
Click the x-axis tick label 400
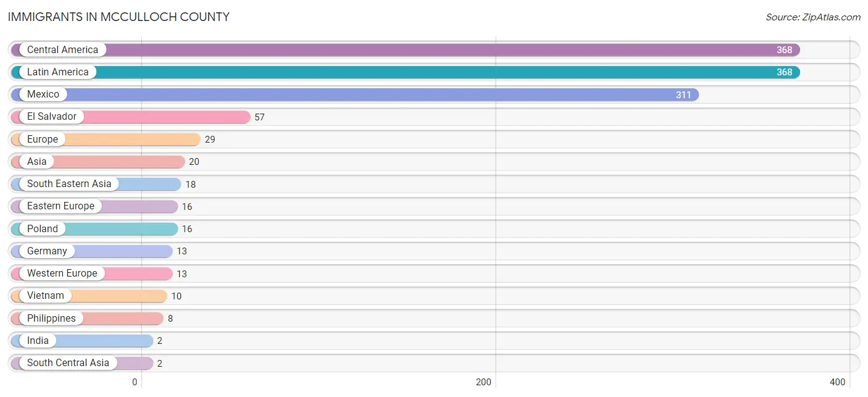tap(837, 382)
